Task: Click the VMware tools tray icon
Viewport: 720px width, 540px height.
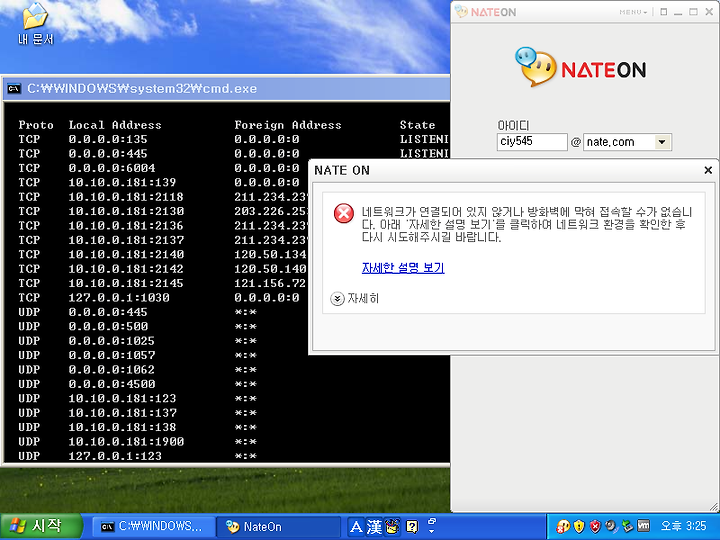Action: coord(643,526)
